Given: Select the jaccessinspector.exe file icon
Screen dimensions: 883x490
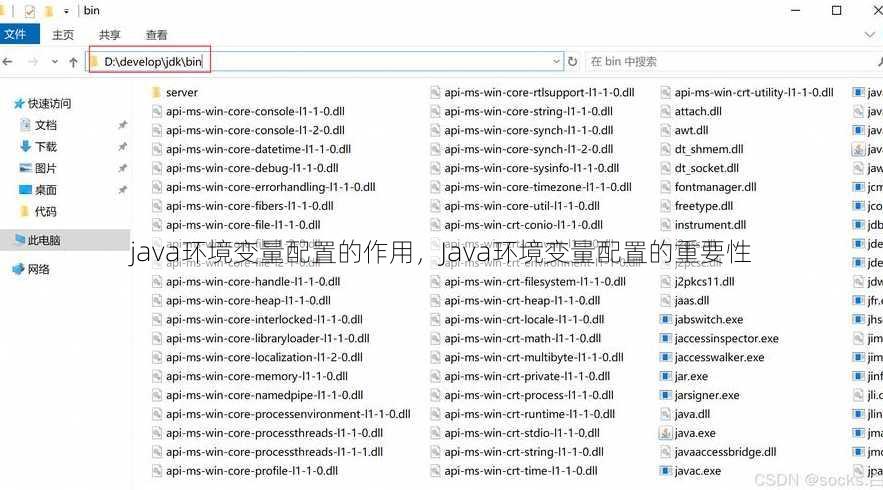Looking at the screenshot, I should pos(666,338).
